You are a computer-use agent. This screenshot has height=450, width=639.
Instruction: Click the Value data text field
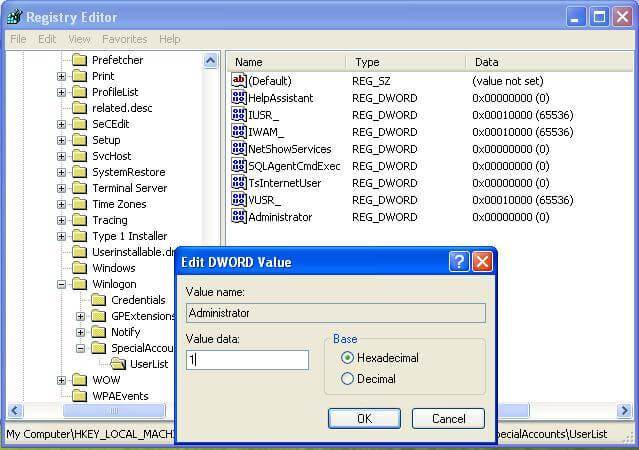tap(247, 360)
